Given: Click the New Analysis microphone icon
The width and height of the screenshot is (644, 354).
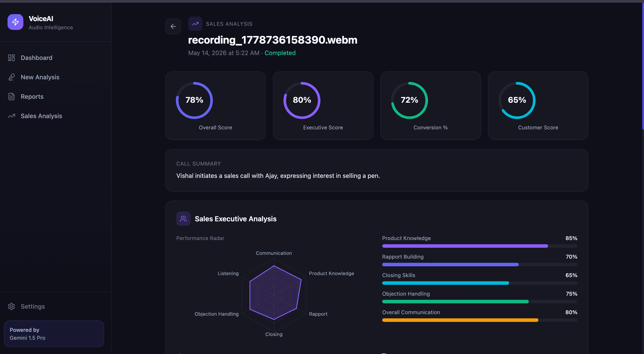Looking at the screenshot, I should point(11,77).
